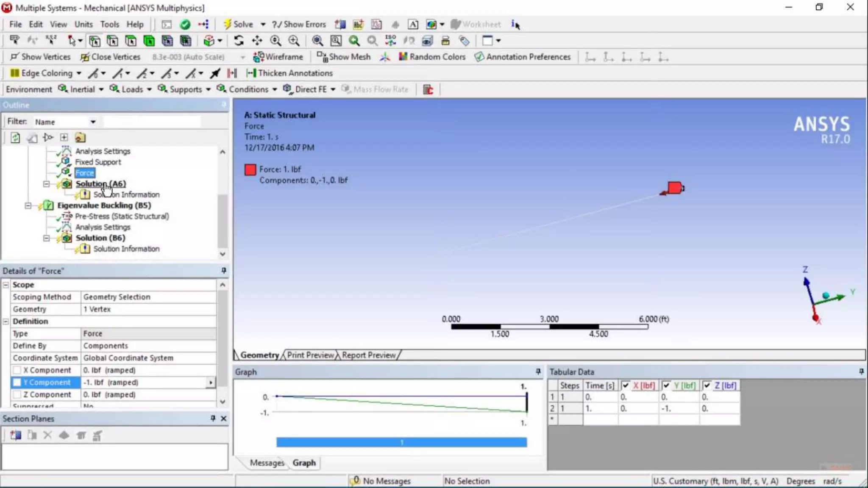868x488 pixels.
Task: Switch to the Print Preview tab
Action: point(310,355)
